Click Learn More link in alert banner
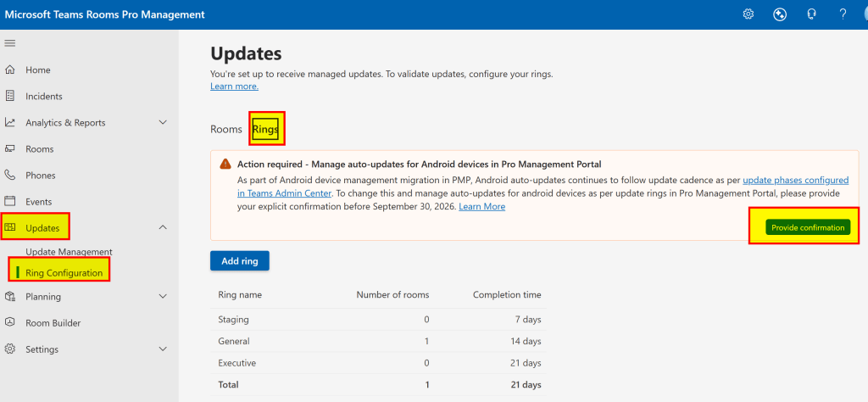The image size is (868, 402). click(x=481, y=207)
